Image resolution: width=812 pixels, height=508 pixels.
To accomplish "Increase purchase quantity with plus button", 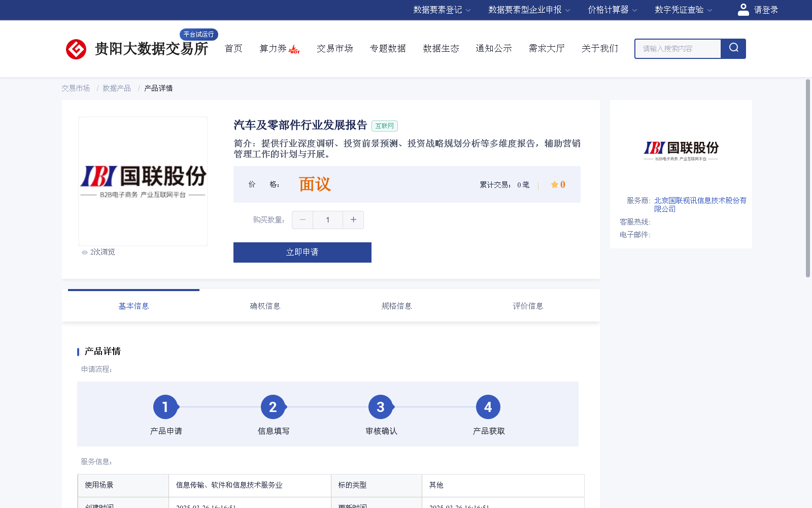I will coord(353,220).
